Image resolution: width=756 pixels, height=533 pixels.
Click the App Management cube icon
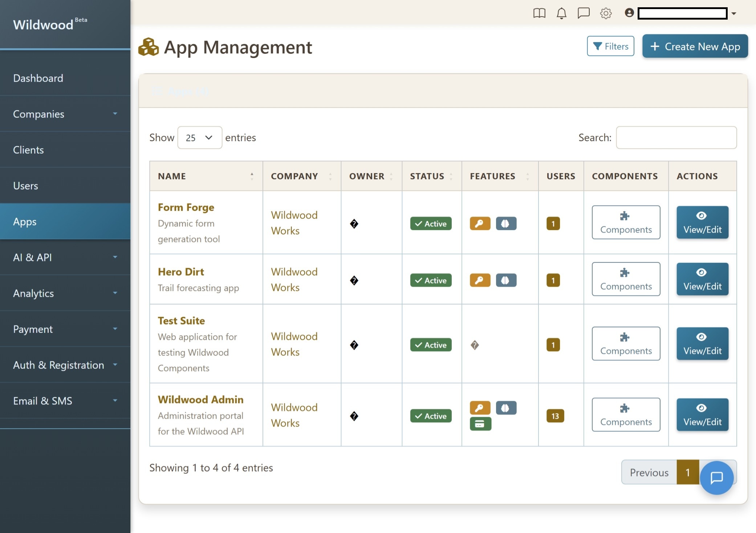(149, 47)
